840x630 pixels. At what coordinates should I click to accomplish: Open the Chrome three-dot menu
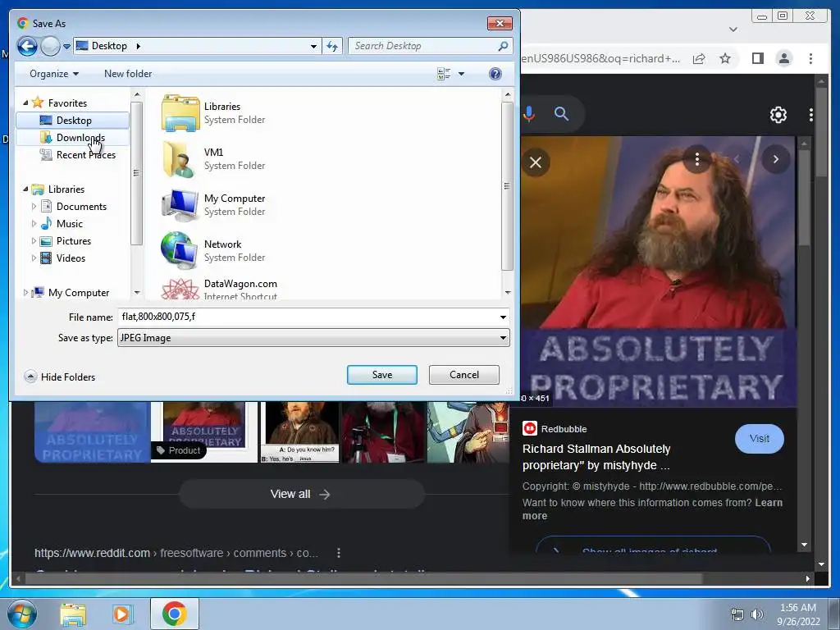pyautogui.click(x=810, y=58)
